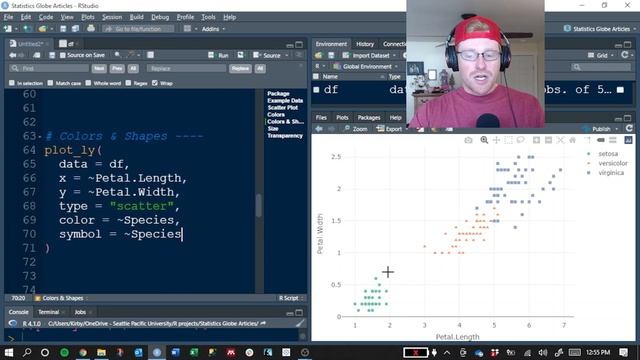Screen dimensions: 640x360
Task: Open the Colors & Shapes section navigator
Action: coord(61,298)
